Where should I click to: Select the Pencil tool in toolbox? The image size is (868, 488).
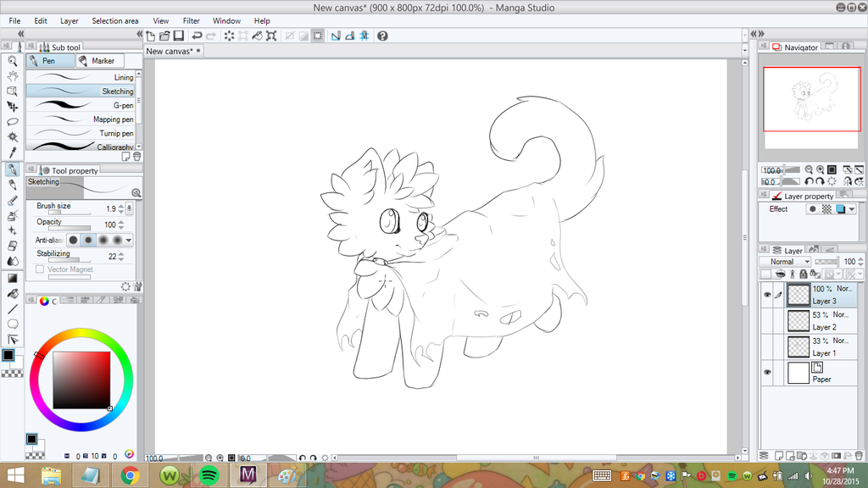(x=12, y=185)
